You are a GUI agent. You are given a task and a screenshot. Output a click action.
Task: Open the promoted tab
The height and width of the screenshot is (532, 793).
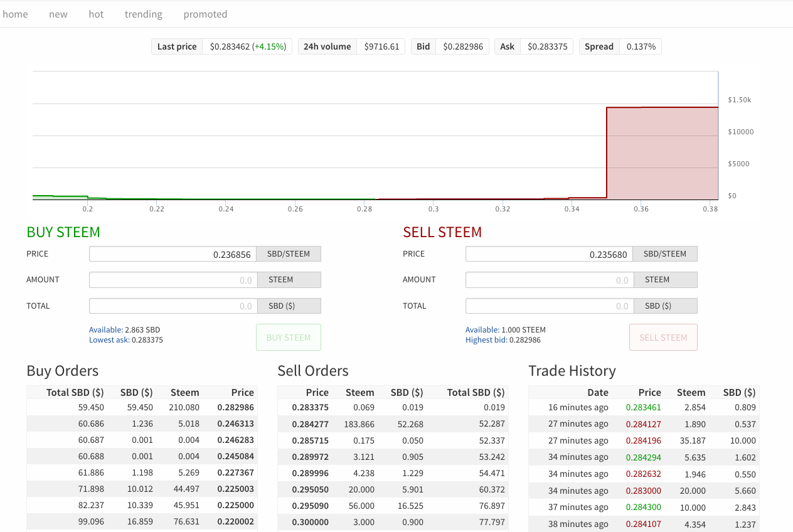(205, 14)
